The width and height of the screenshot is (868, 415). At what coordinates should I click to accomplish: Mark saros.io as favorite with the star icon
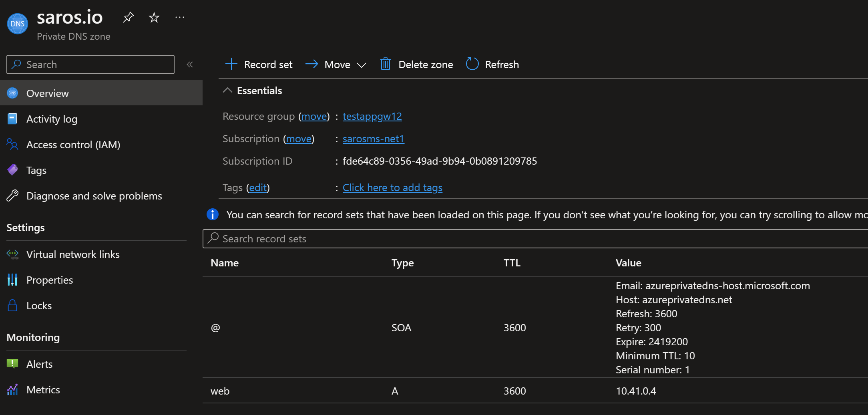coord(154,17)
